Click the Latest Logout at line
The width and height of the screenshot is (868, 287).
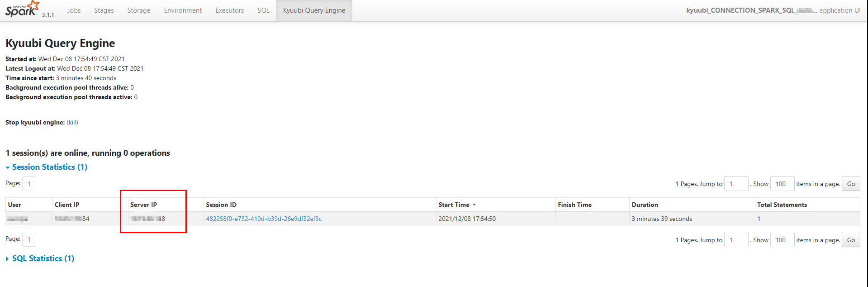[x=74, y=68]
